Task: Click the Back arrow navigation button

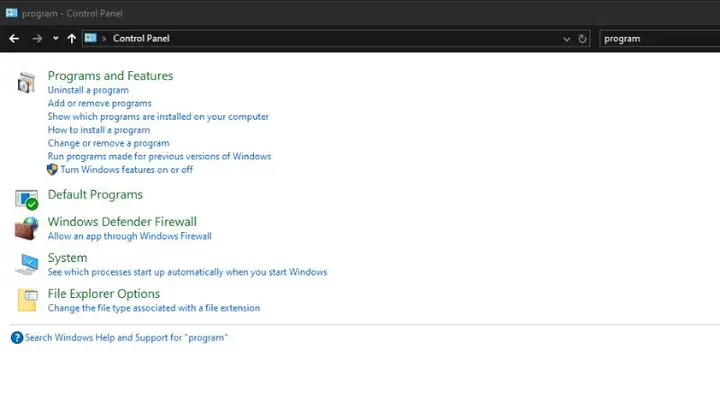Action: click(14, 39)
